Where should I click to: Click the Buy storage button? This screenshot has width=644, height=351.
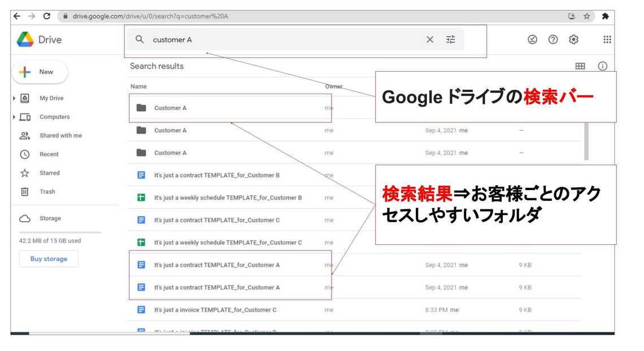pyautogui.click(x=49, y=259)
